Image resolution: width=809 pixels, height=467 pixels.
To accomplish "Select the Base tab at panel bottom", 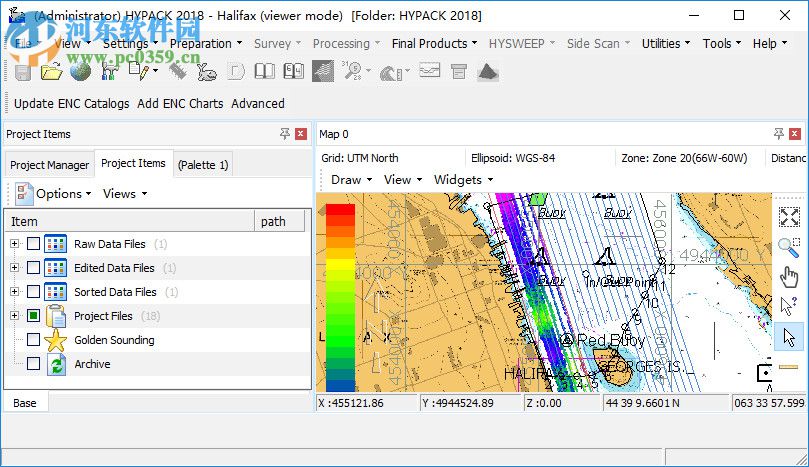I will tap(25, 403).
